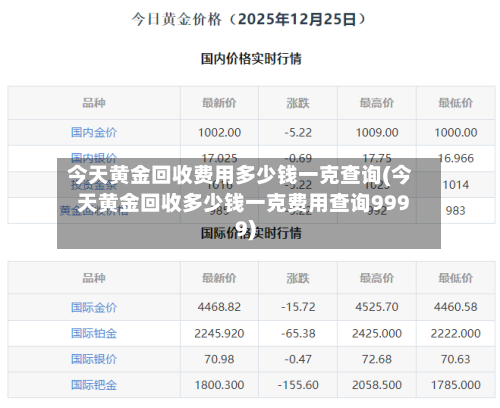Click 最新价 header in international table
Screen dimensions: 500x408
219,278
